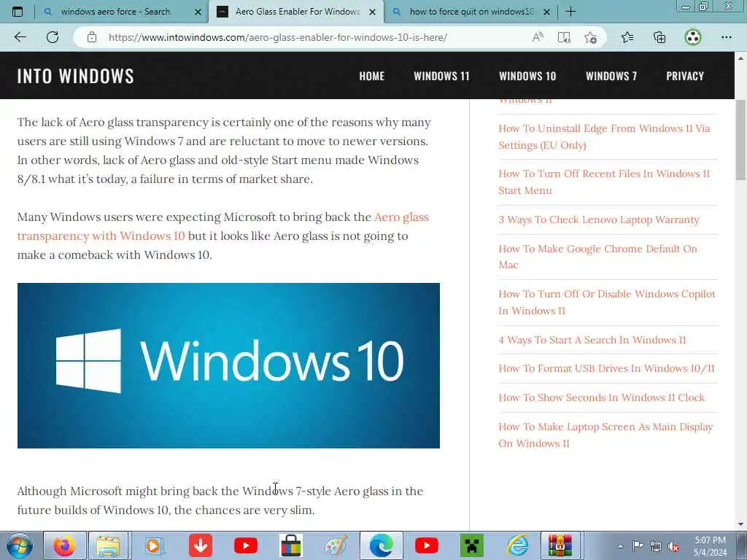Click the address bar URL

[x=277, y=37]
